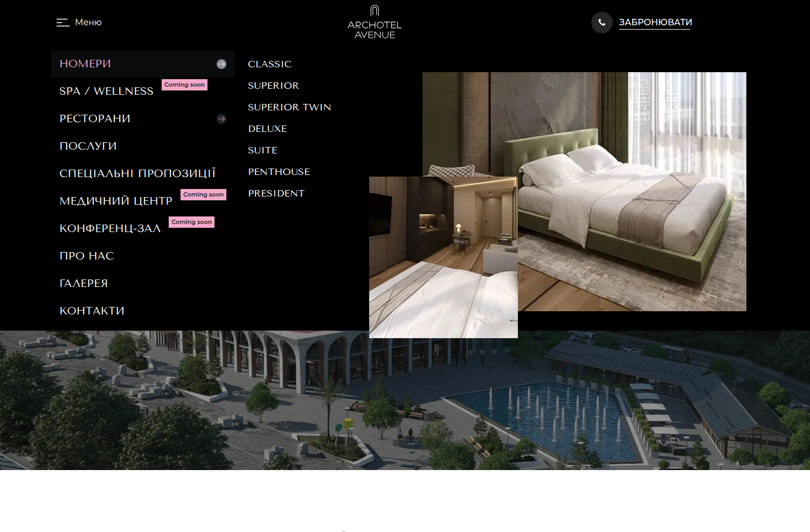Screen dimensions: 810x532
Task: Click the Archotel Avenue logo
Action: pos(375,23)
